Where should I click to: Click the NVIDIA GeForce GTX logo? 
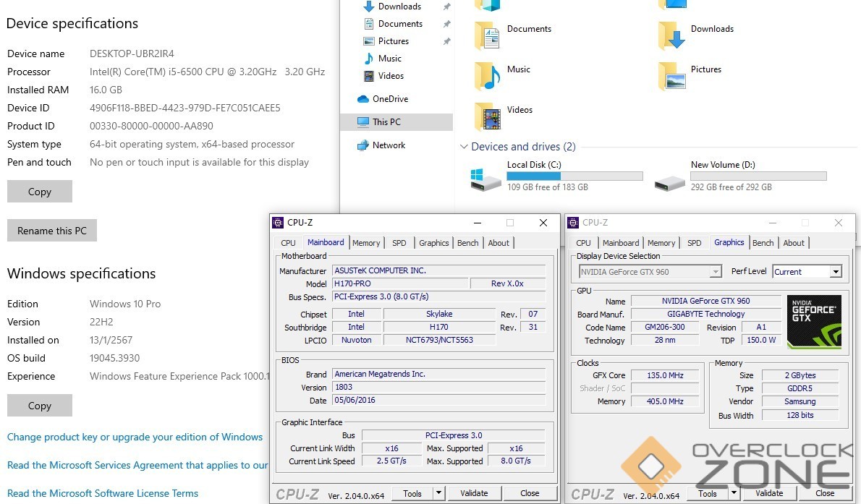[x=814, y=322]
